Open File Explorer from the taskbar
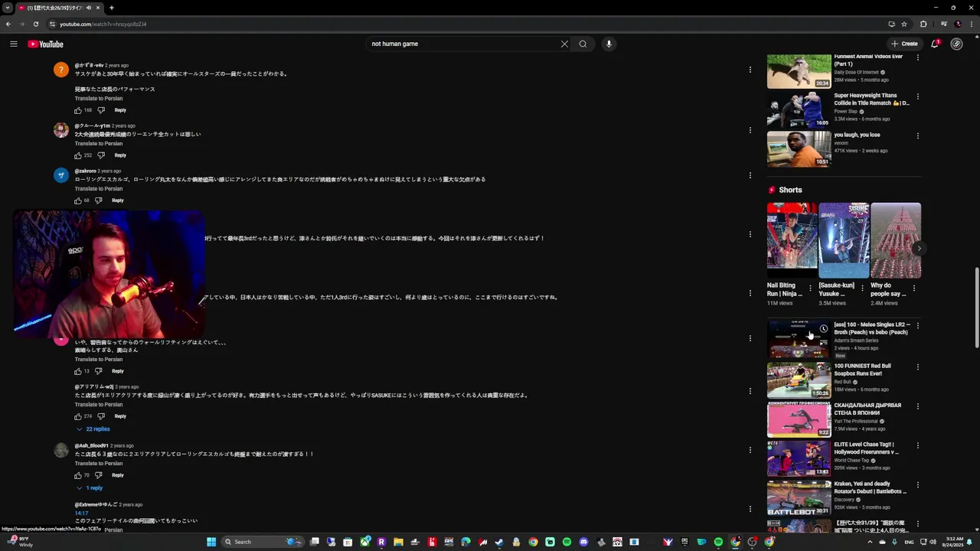 point(399,542)
